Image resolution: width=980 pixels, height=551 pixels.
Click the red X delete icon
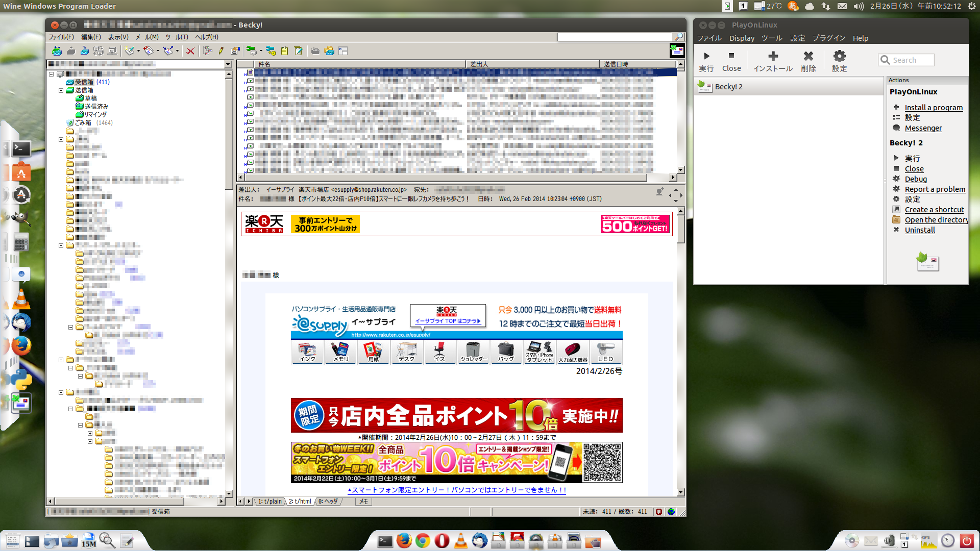[190, 51]
